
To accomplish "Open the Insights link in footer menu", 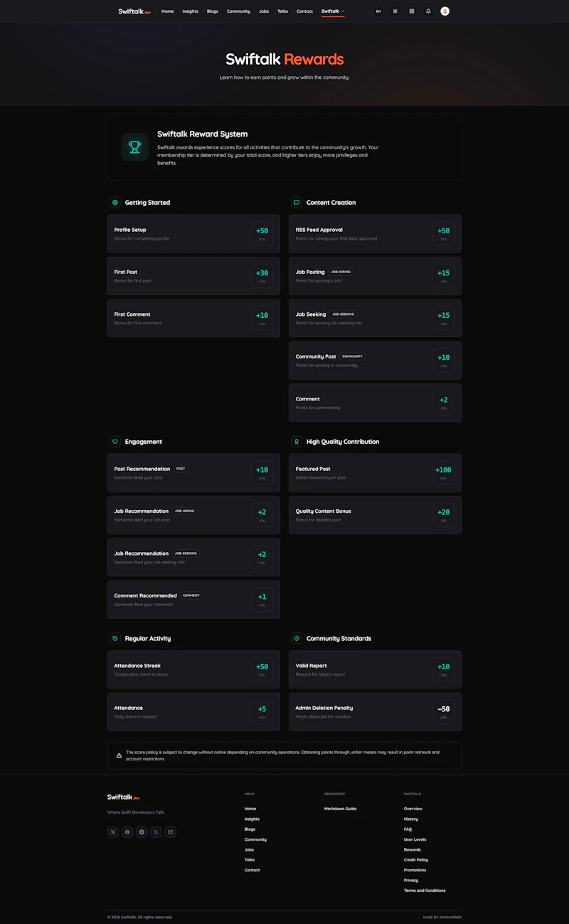I will [252, 819].
